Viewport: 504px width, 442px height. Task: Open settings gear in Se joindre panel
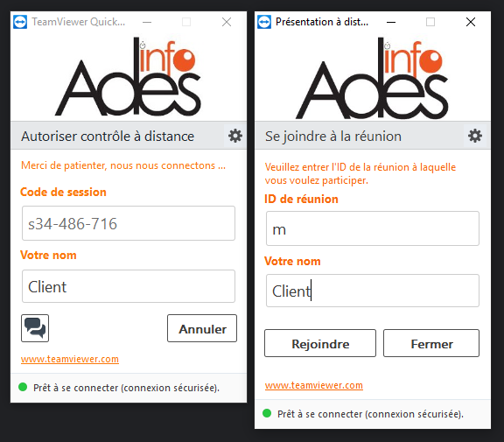(x=475, y=136)
